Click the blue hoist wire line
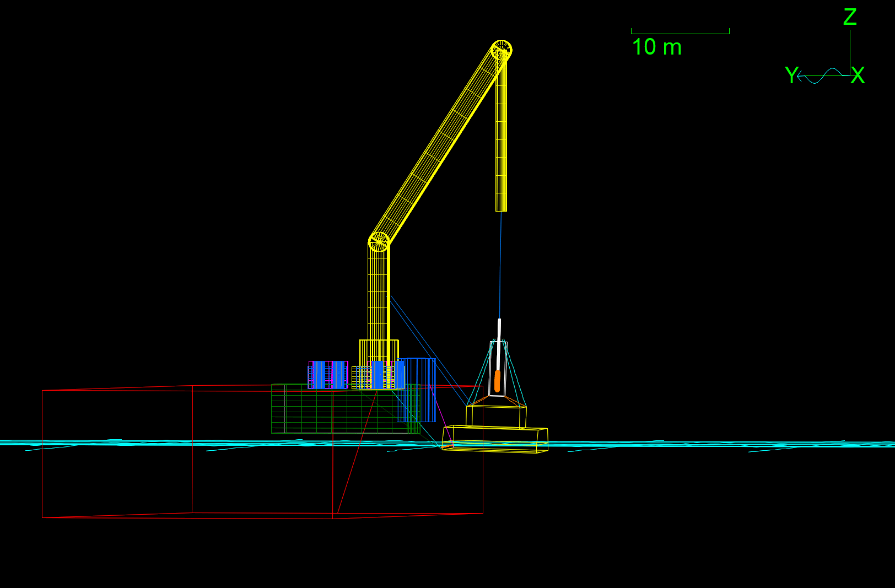The width and height of the screenshot is (895, 588). click(500, 265)
